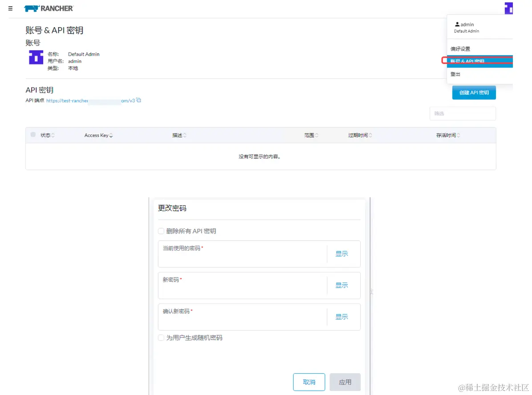Screen dimensions: 532x395
Task: Show the confirm password via 显示
Action: coord(342,317)
